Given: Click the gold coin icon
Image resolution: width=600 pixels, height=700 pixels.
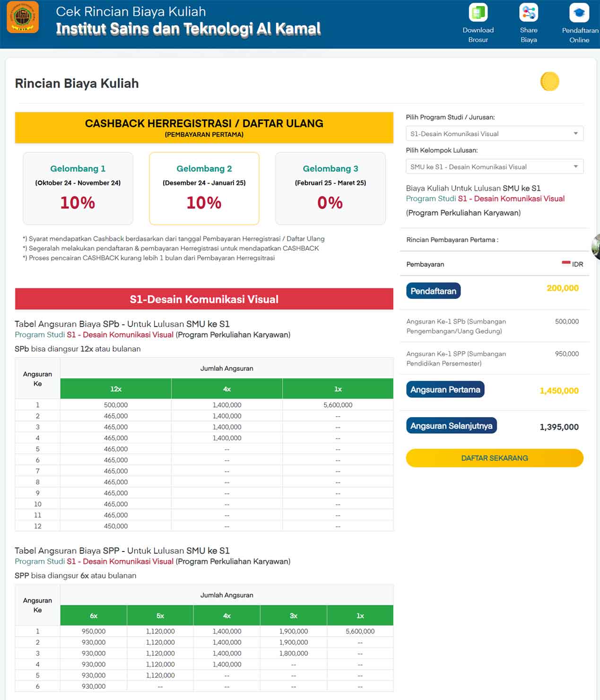Looking at the screenshot, I should 550,81.
